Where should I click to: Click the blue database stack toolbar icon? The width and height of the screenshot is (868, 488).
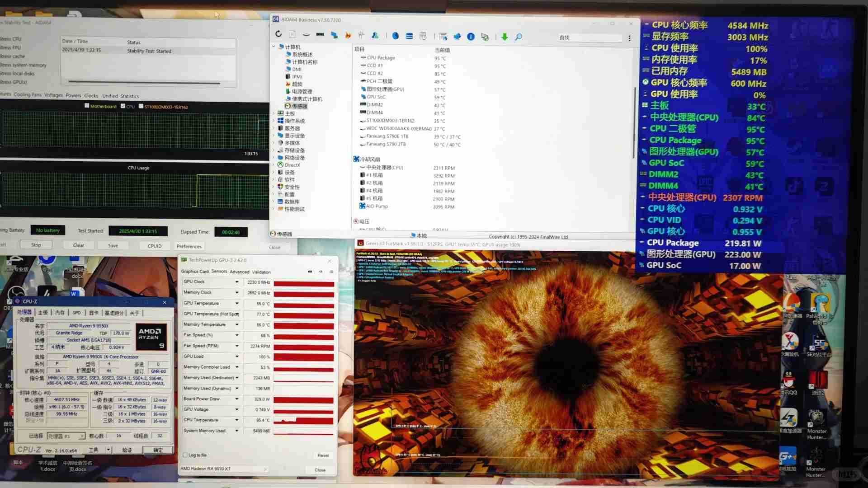409,36
